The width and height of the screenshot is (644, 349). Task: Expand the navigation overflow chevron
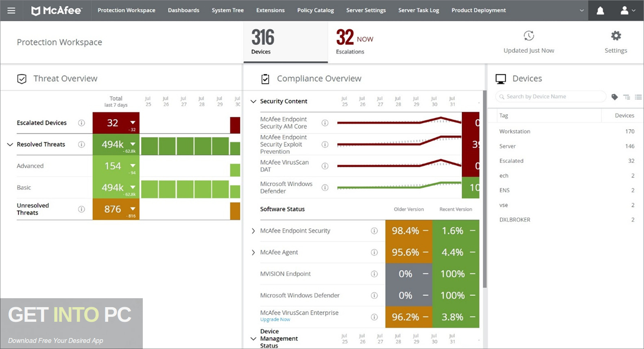point(582,11)
